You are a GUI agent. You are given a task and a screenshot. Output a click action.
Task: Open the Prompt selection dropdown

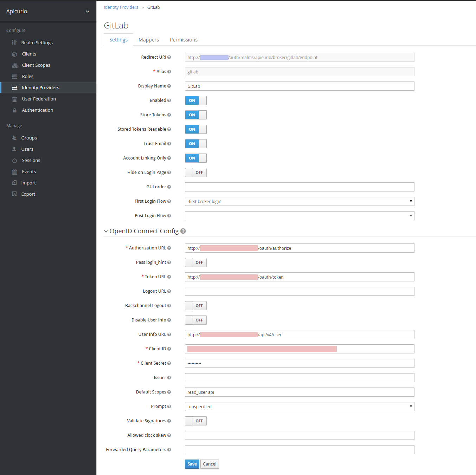tap(299, 406)
